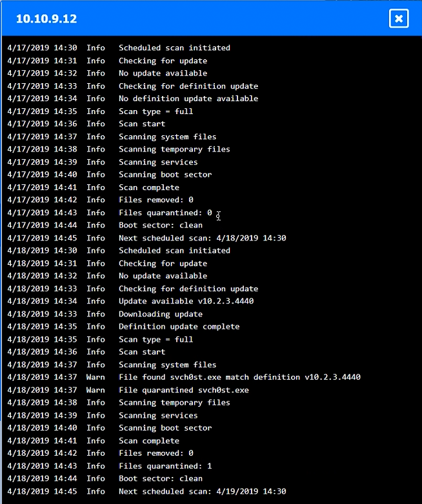Select the 4/17/2019 'Boot sector: clean' line
The width and height of the screenshot is (422, 504).
point(160,226)
